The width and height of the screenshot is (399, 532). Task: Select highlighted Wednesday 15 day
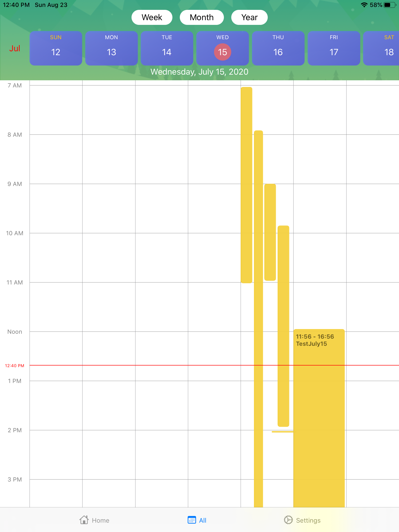point(222,52)
